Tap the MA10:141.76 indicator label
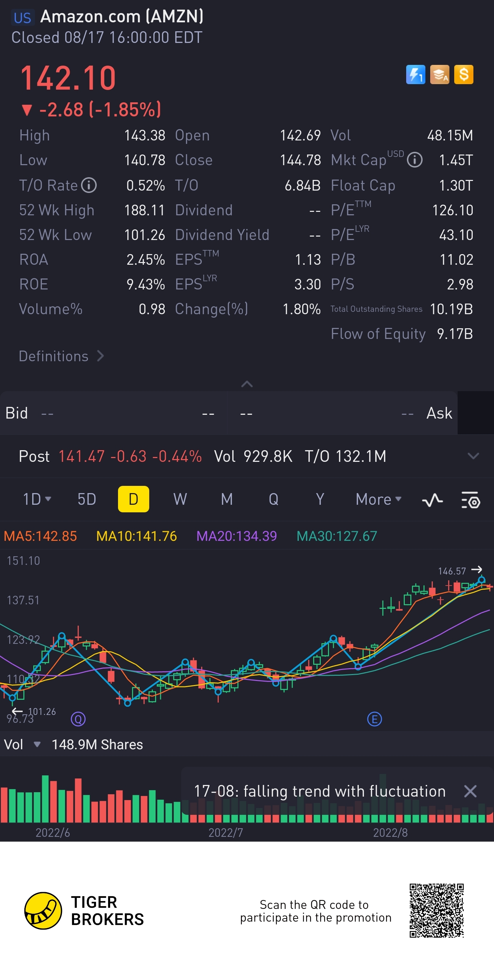This screenshot has width=494, height=980. pyautogui.click(x=137, y=536)
